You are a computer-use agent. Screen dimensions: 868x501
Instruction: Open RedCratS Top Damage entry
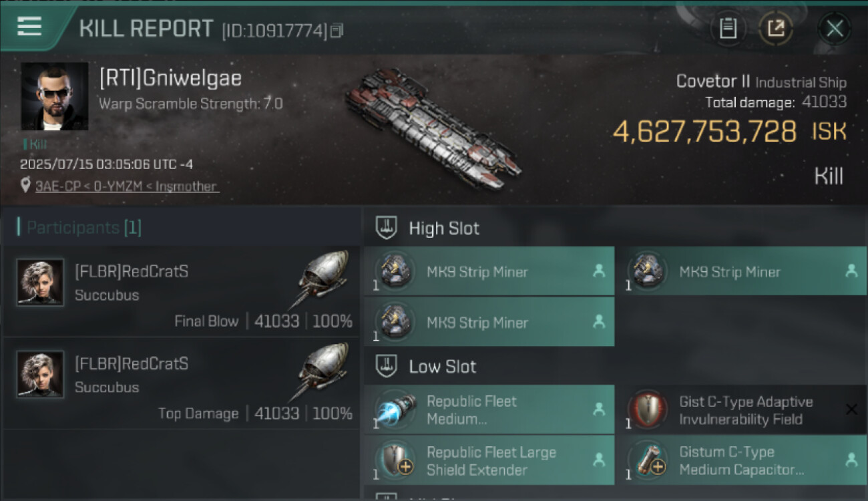coord(180,382)
